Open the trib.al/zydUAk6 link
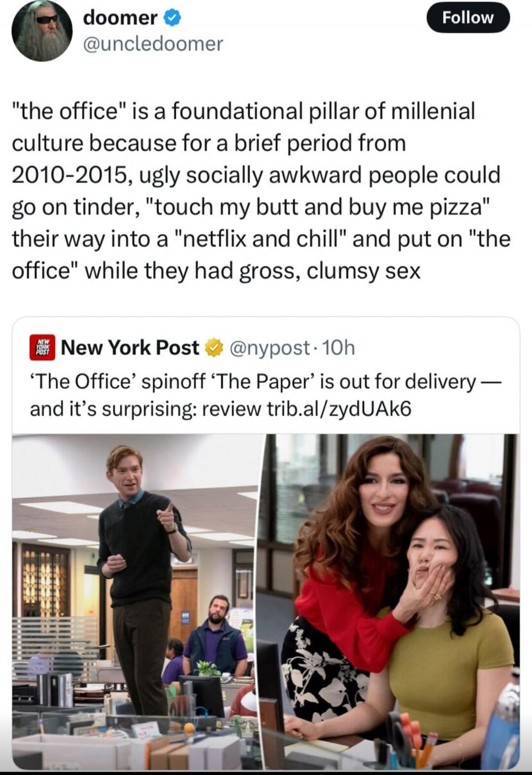 point(338,409)
